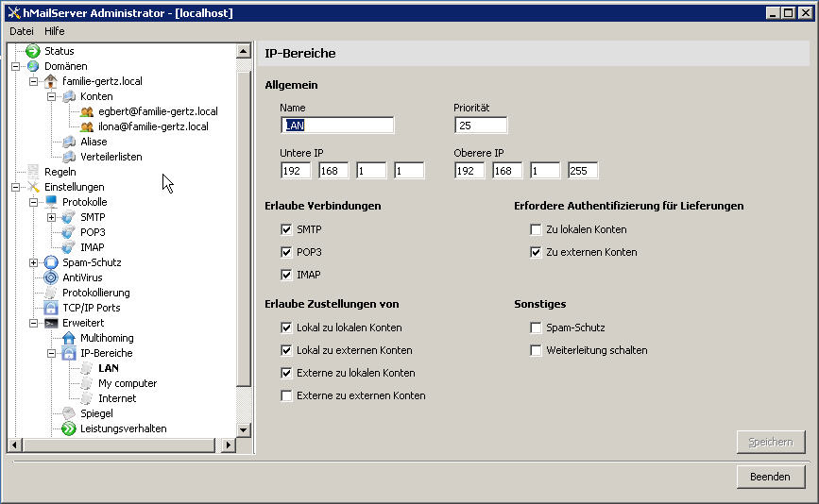Screen dimensions: 819x504
Task: Open the Hilfe menu
Action: coord(55,31)
